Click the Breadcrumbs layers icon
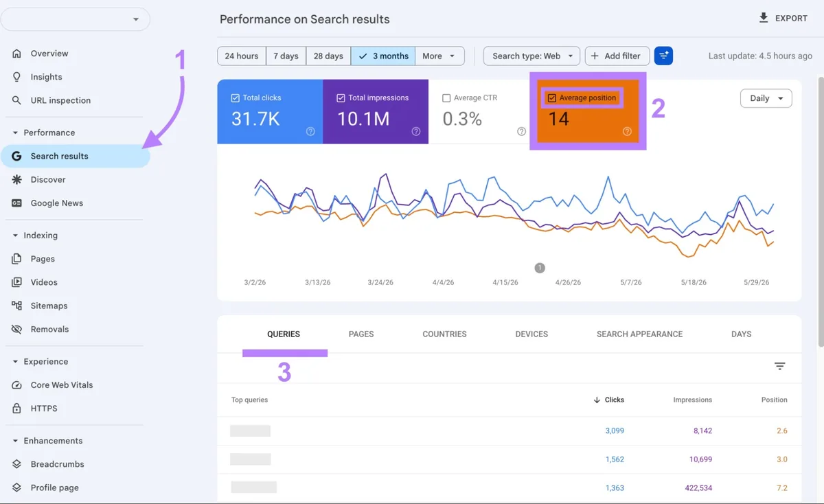Image resolution: width=824 pixels, height=504 pixels. pos(16,464)
